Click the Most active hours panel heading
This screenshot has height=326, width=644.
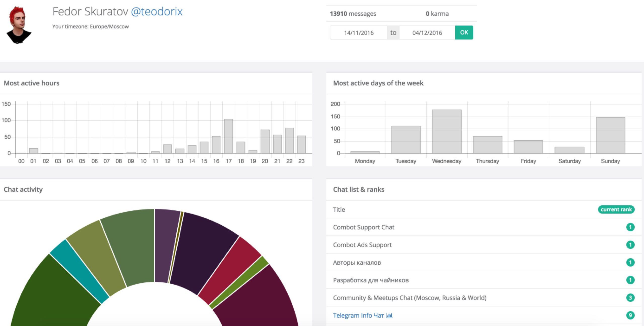(x=32, y=83)
